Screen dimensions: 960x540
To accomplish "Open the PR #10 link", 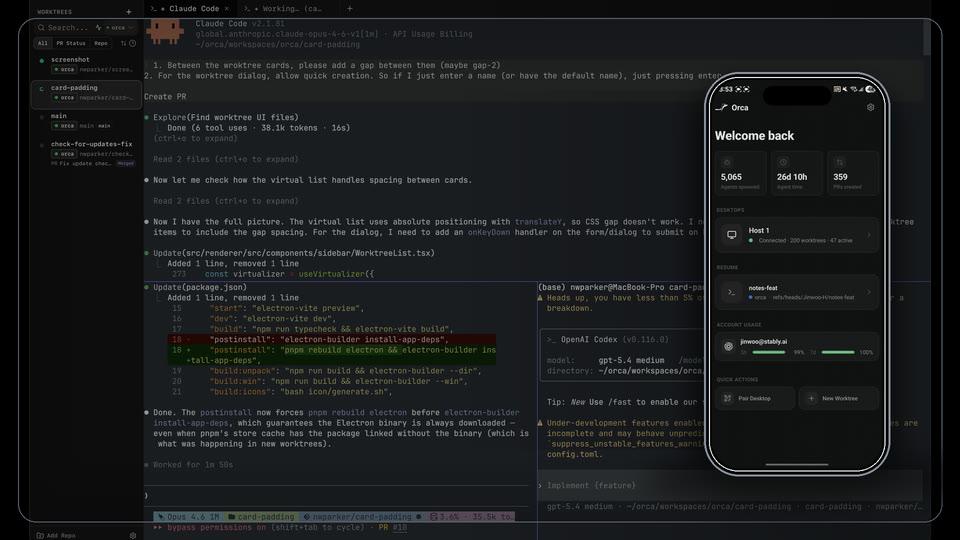I will click(392, 527).
